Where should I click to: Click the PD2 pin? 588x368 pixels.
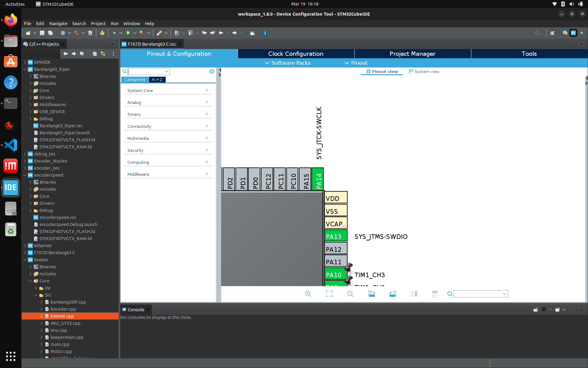coord(229,179)
